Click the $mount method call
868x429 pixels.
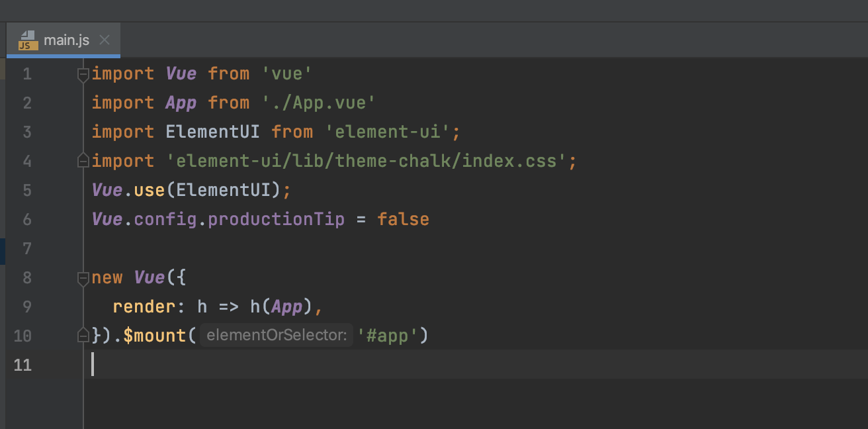pos(155,336)
